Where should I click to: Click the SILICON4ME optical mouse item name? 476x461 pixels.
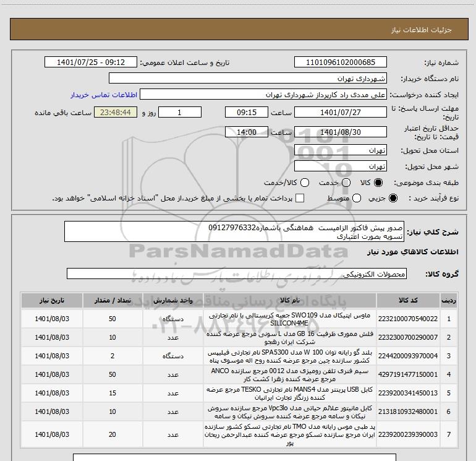(x=289, y=319)
